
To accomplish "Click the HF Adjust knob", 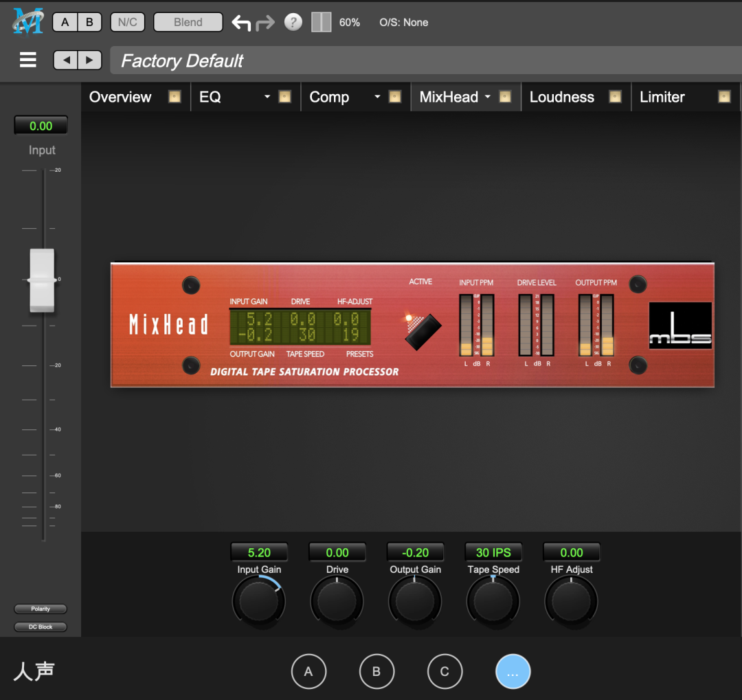I will pyautogui.click(x=571, y=602).
